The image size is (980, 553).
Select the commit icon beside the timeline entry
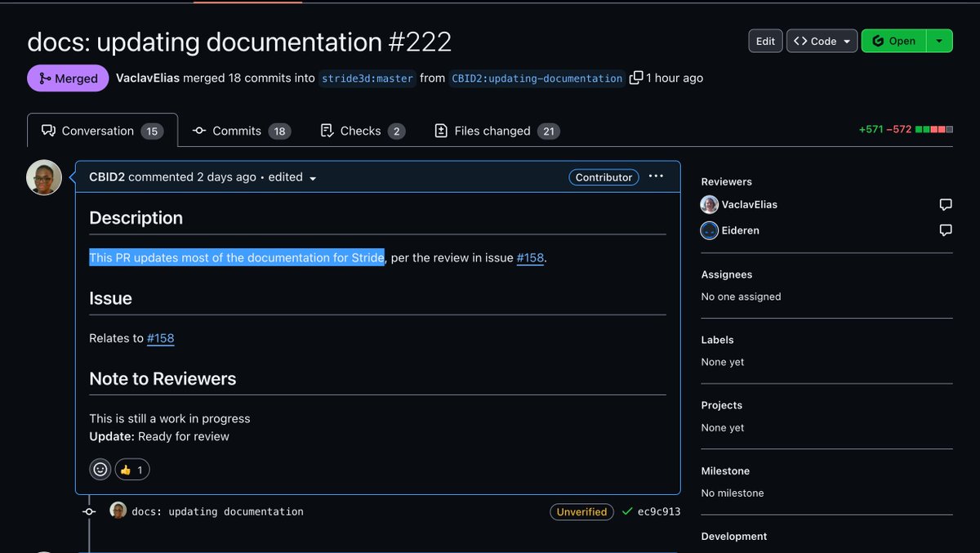(x=88, y=511)
